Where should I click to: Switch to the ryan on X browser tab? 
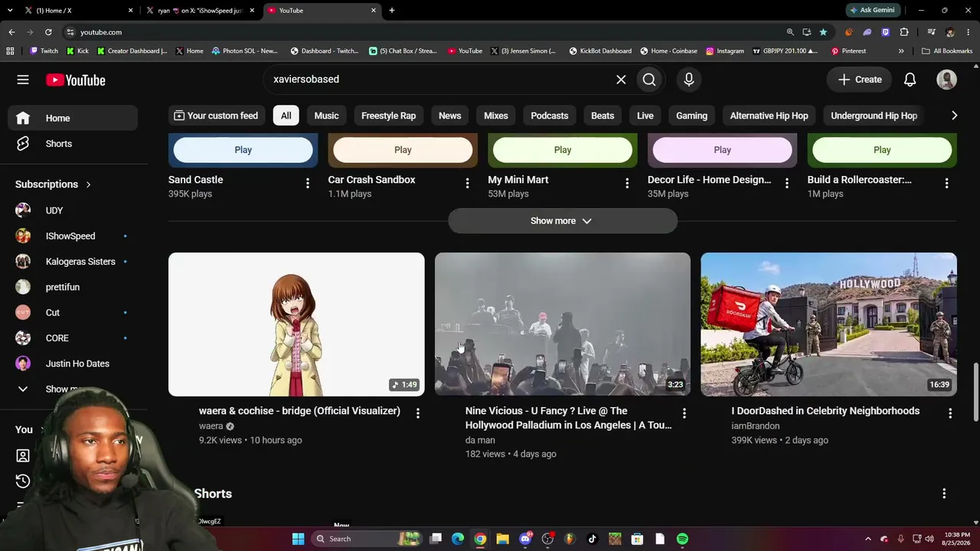[201, 11]
